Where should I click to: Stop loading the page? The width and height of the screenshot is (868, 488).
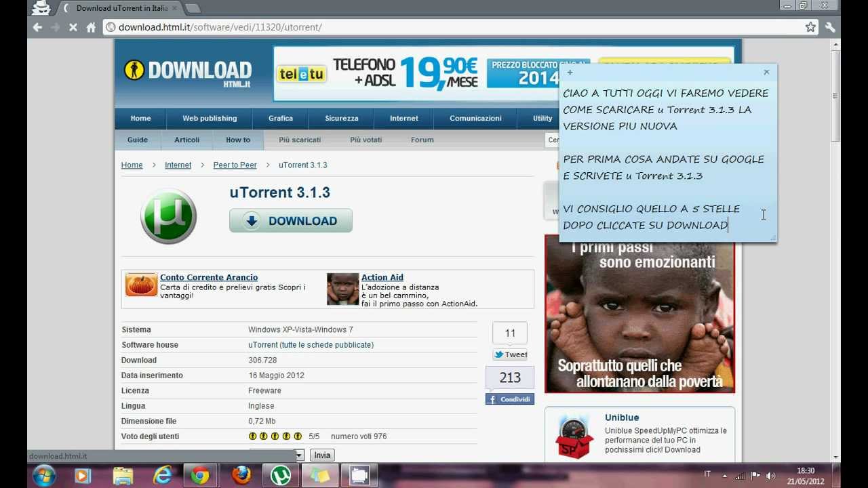[x=73, y=27]
